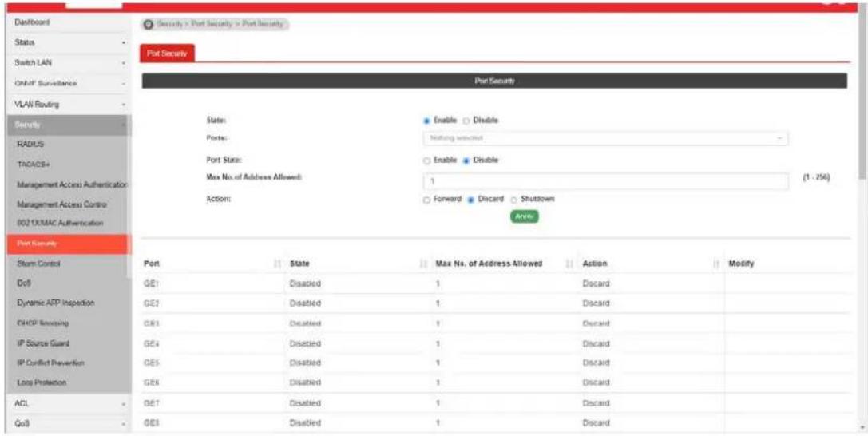Select the GE1 port row
The image size is (868, 436).
click(496, 283)
